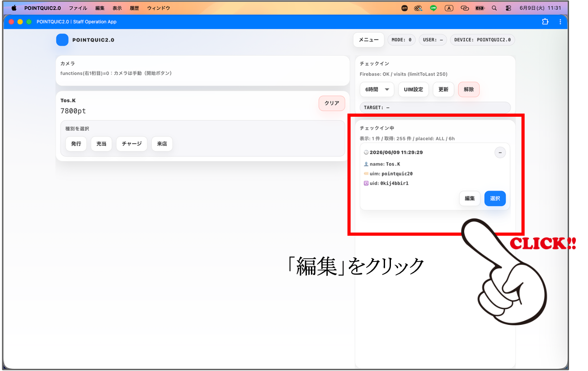Click 編集 button on check-in card
The height and width of the screenshot is (371, 588).
470,199
